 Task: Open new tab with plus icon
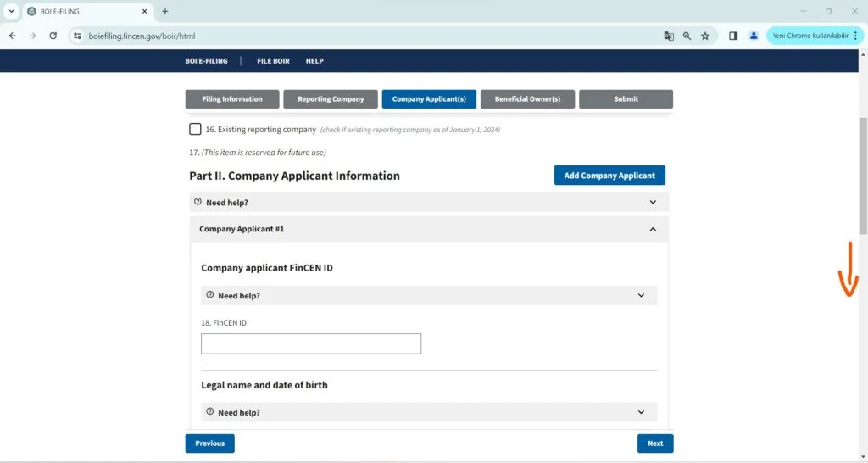(165, 11)
